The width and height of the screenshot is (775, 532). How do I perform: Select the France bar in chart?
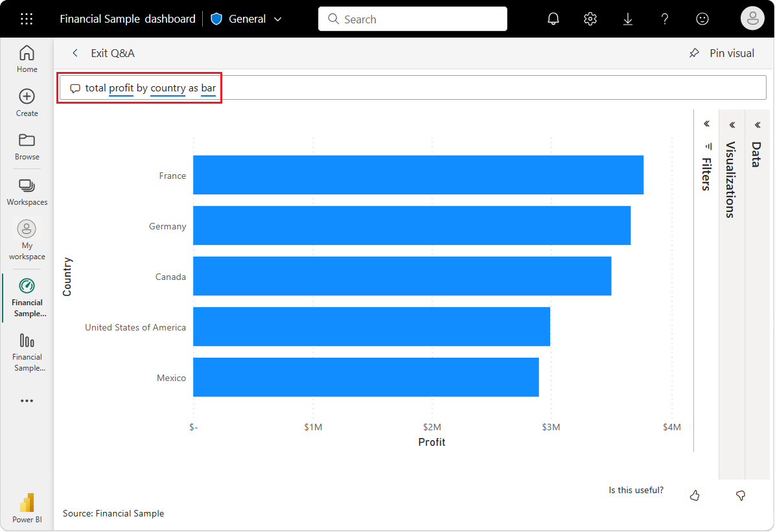[x=418, y=175]
